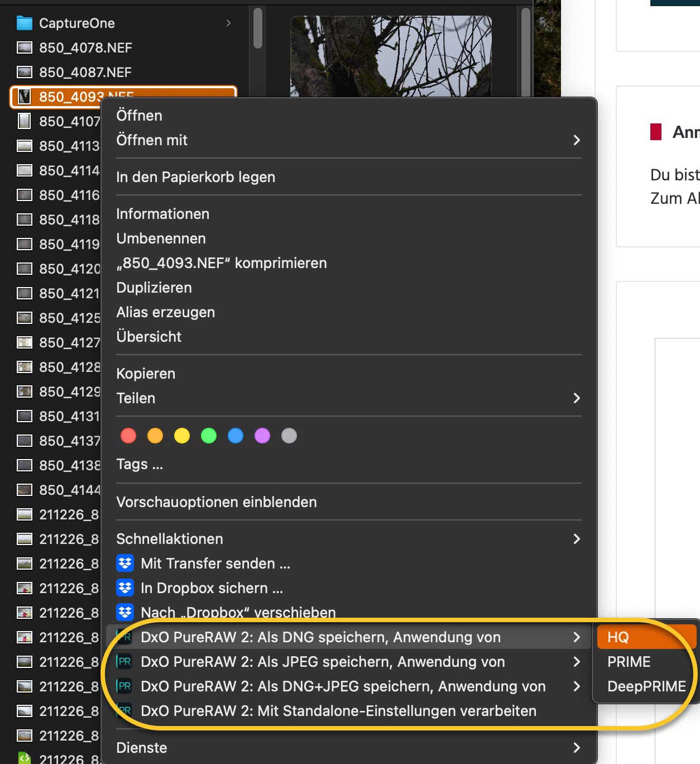Expand the Als JPEG speichern submenu arrow
The width and height of the screenshot is (700, 764).
[577, 662]
